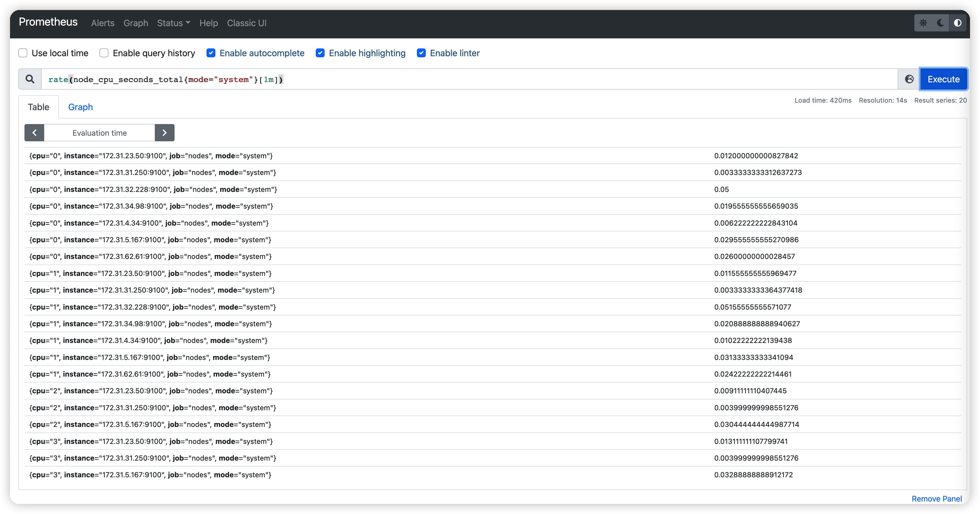Switch to Classic UI
This screenshot has height=514, width=980.
tap(247, 23)
